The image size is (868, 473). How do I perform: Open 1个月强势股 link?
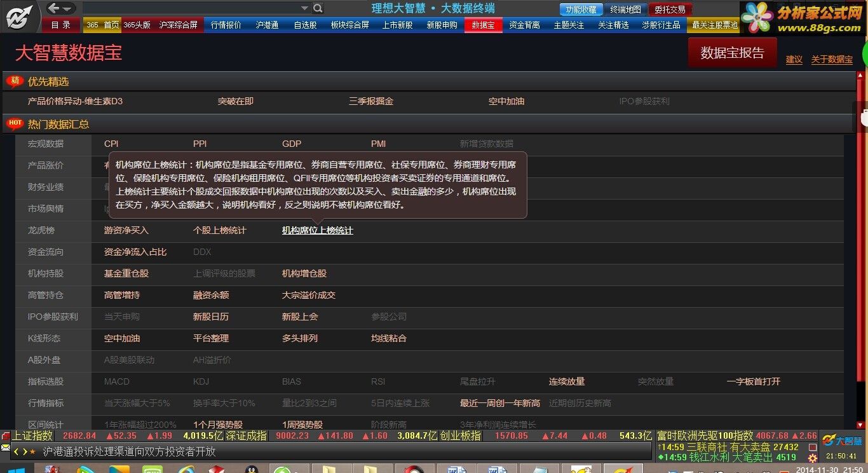tap(218, 425)
